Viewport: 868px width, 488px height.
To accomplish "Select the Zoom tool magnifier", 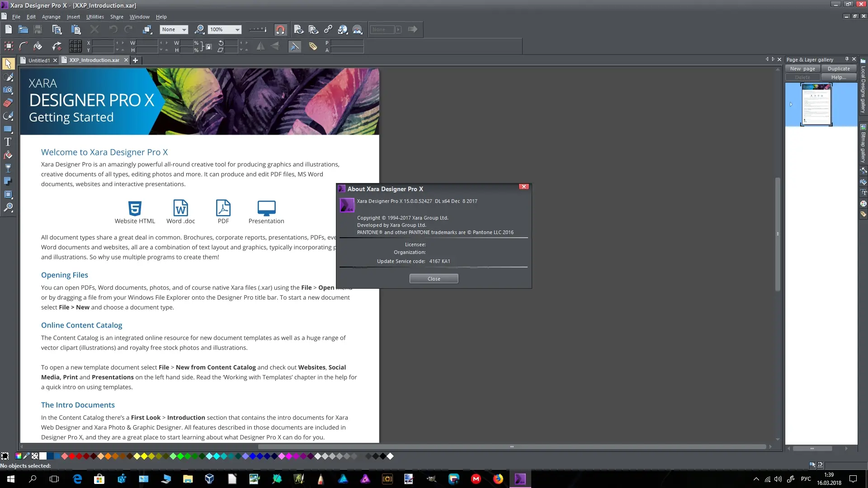I will pyautogui.click(x=8, y=207).
